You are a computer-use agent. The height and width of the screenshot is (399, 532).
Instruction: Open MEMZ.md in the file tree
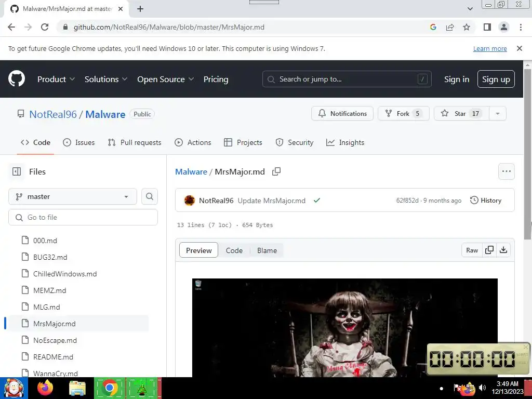pyautogui.click(x=49, y=290)
